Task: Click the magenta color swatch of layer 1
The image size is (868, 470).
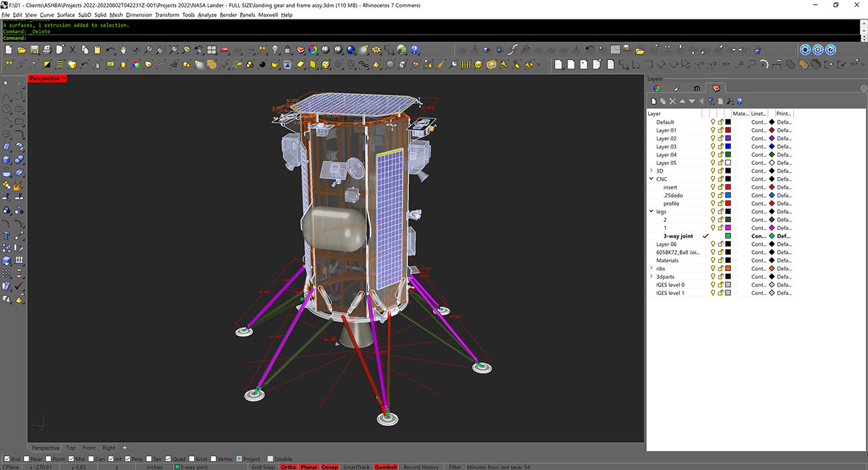Action: tap(728, 228)
